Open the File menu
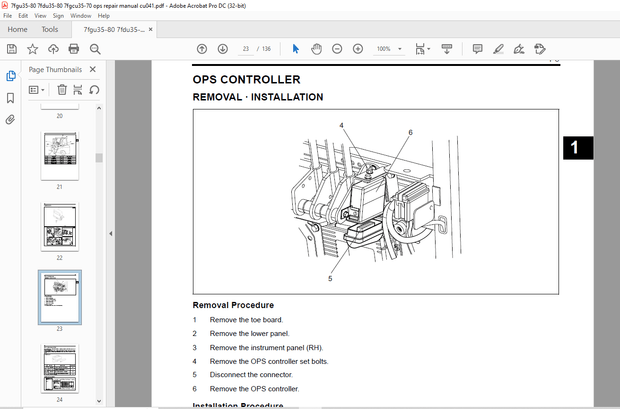The image size is (620, 409). tap(8, 16)
